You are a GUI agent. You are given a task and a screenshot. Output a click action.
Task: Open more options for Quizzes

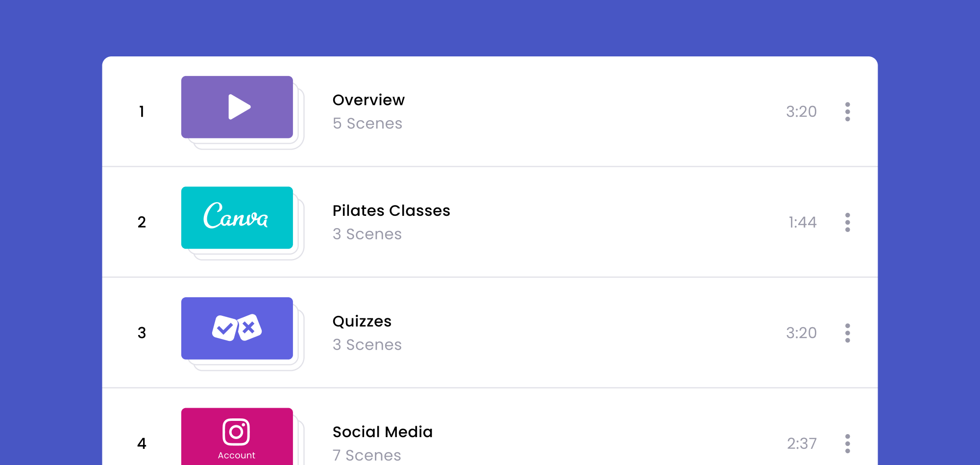[x=847, y=333]
